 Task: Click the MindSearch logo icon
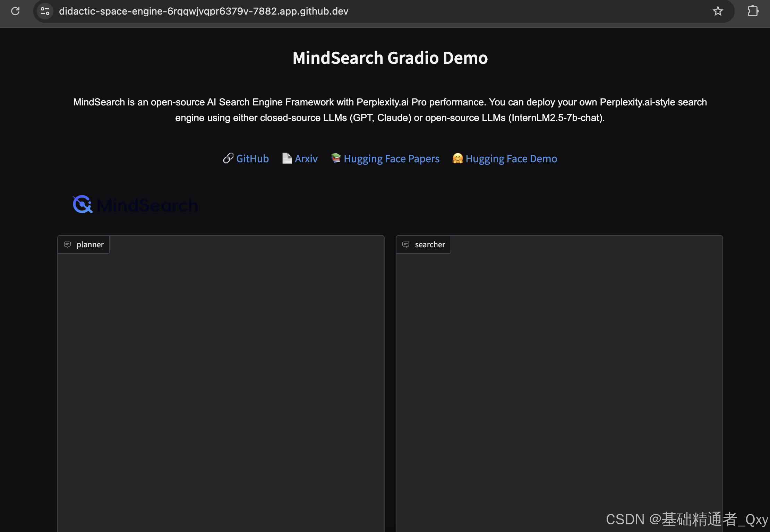click(83, 204)
